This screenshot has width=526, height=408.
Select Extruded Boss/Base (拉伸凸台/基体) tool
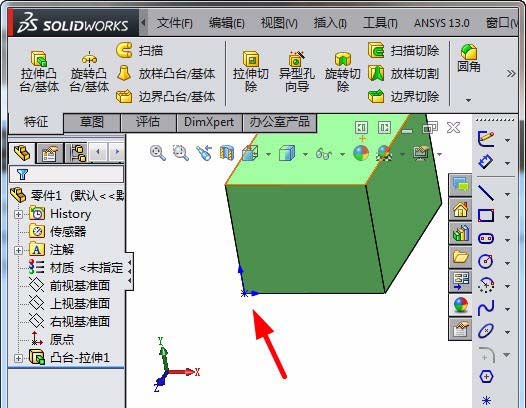[x=39, y=71]
